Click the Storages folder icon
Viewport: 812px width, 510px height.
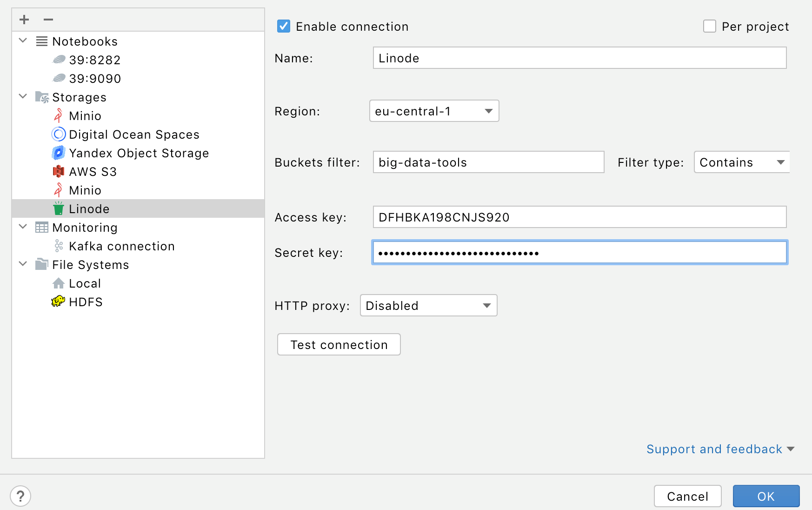click(42, 97)
